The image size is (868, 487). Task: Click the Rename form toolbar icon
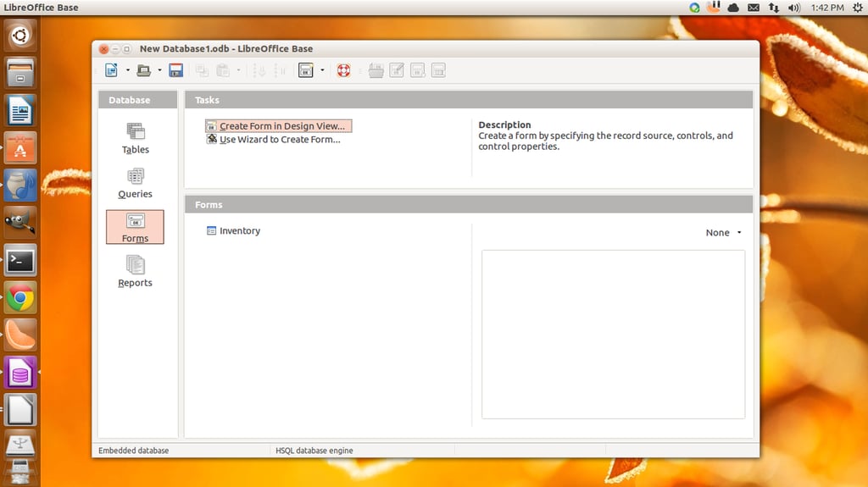(x=438, y=70)
